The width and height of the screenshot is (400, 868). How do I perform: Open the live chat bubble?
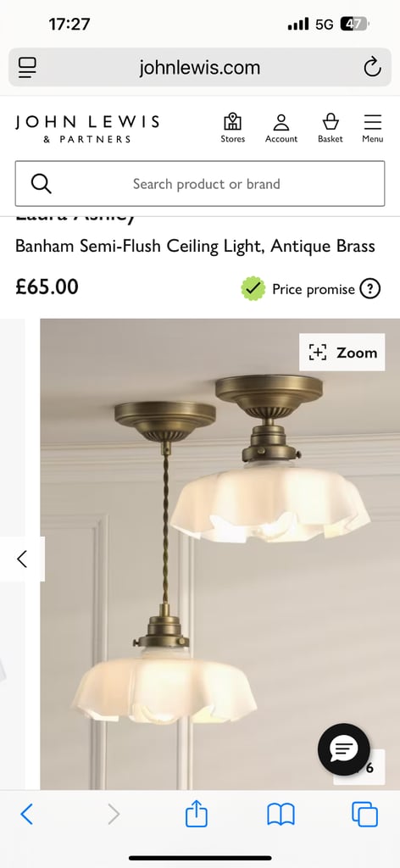(x=343, y=749)
